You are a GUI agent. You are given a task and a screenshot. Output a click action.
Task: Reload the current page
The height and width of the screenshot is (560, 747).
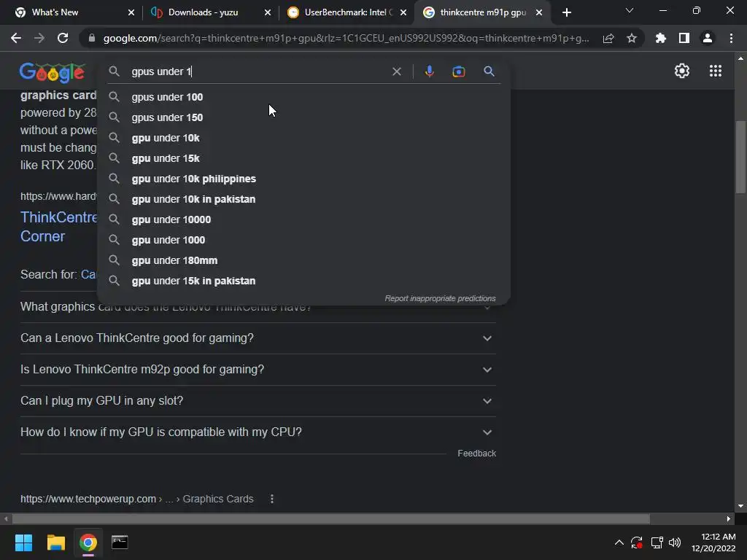[63, 38]
